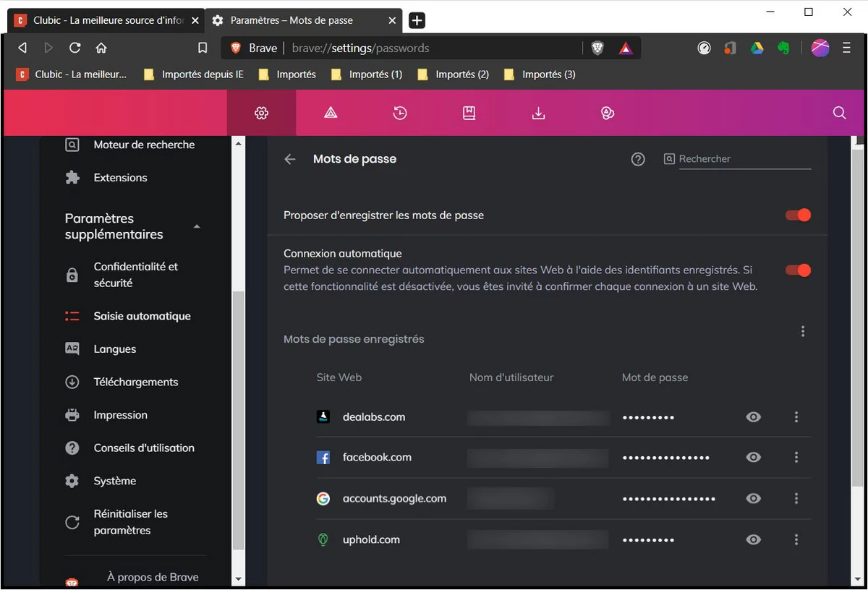This screenshot has width=868, height=590.
Task: Click the Brave Rewards triangle in address bar
Action: (626, 48)
